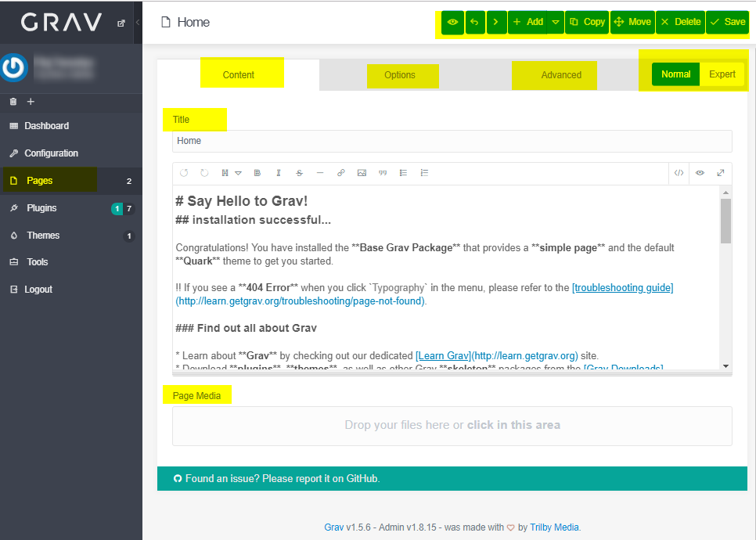This screenshot has width=756, height=540.
Task: Click into the Title input field
Action: click(x=452, y=141)
